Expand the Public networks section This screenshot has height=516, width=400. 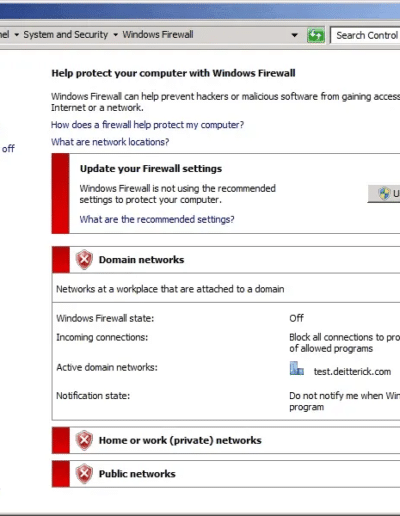click(x=226, y=474)
